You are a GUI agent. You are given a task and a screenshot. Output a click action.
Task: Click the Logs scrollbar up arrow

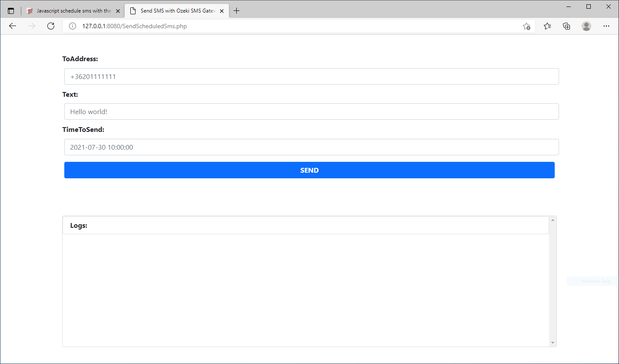click(x=553, y=220)
